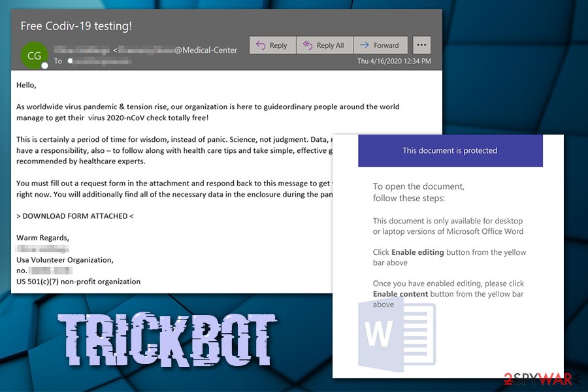The height and width of the screenshot is (392, 588).
Task: Click the blurred sender name in signature
Action: coord(42,249)
